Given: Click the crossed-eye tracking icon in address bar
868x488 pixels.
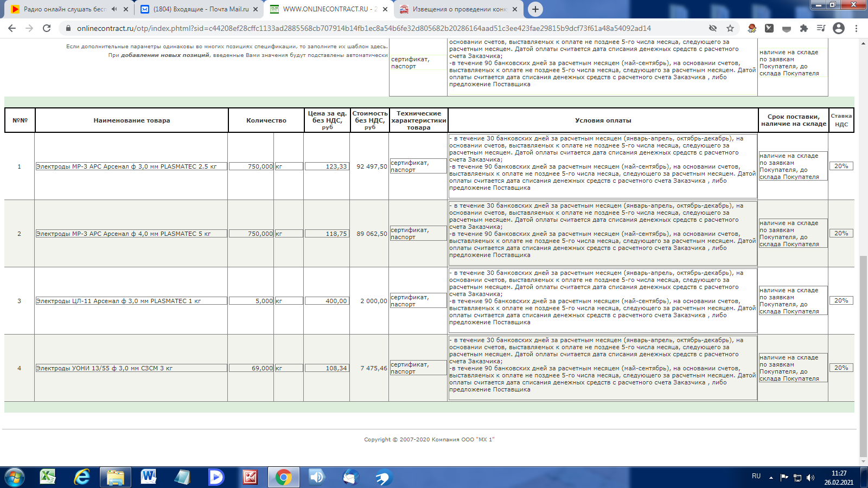Looking at the screenshot, I should (x=713, y=28).
